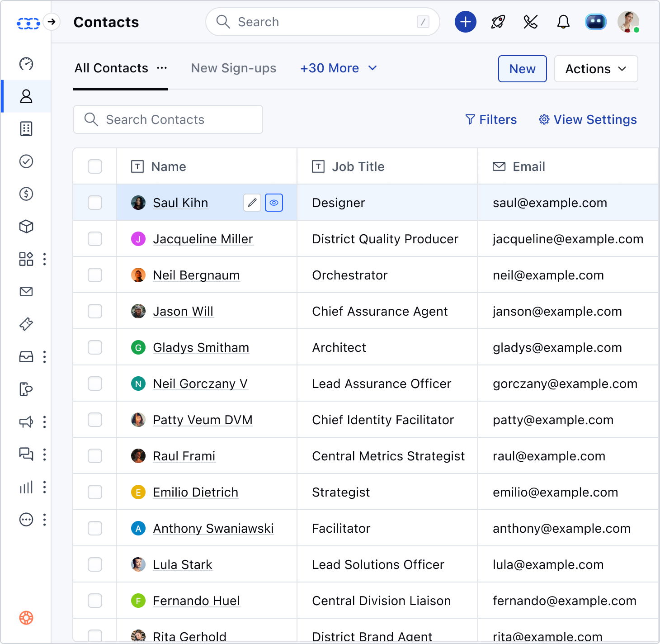Click the New contact button
This screenshot has height=644, width=660.
pos(522,69)
